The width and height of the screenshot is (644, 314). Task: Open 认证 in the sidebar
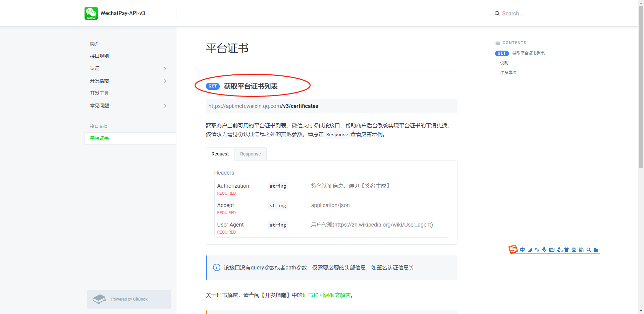(x=95, y=68)
